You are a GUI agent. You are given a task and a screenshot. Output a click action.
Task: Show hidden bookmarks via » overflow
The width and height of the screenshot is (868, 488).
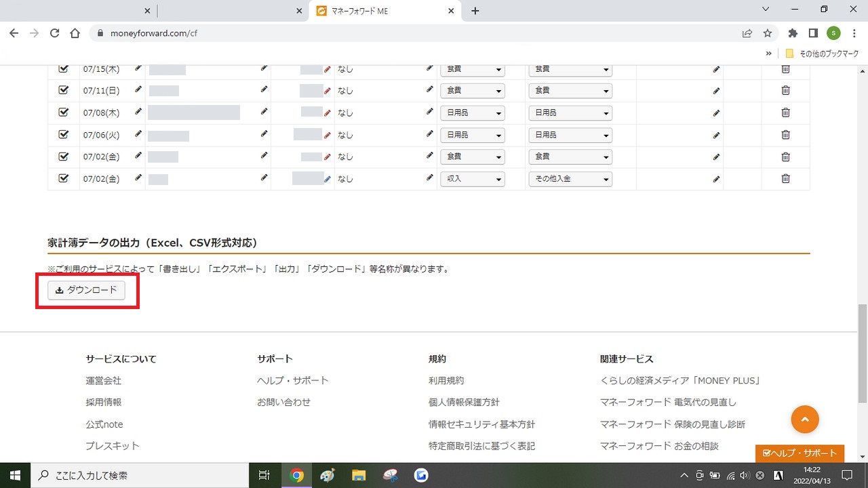tap(769, 53)
